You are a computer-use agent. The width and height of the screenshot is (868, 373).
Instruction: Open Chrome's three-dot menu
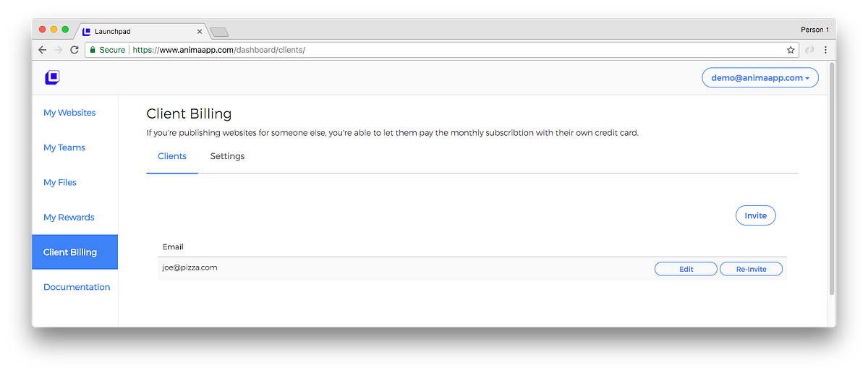tap(825, 50)
